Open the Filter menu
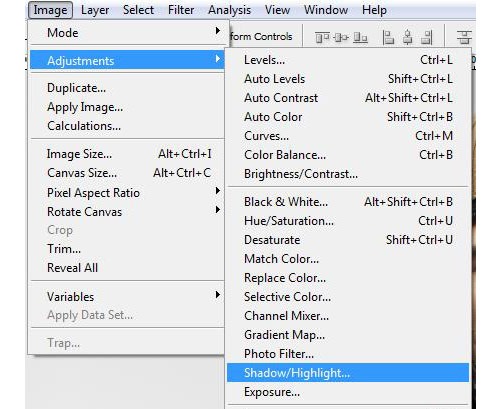 coord(181,10)
